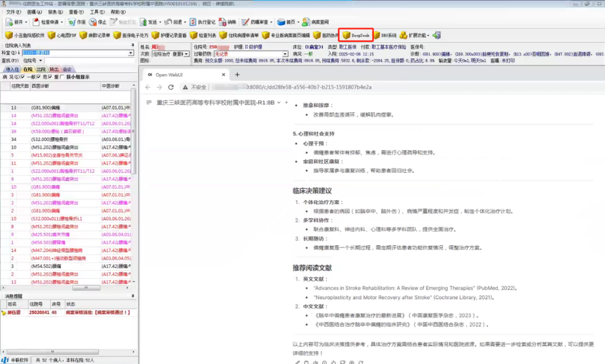Open the DRG系统 plugin

(x=385, y=35)
